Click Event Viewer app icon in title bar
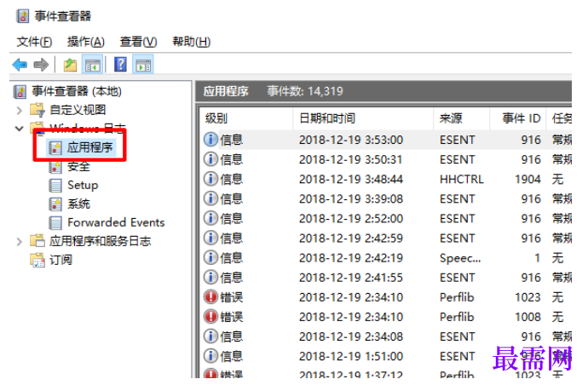The image size is (588, 385). tap(23, 16)
